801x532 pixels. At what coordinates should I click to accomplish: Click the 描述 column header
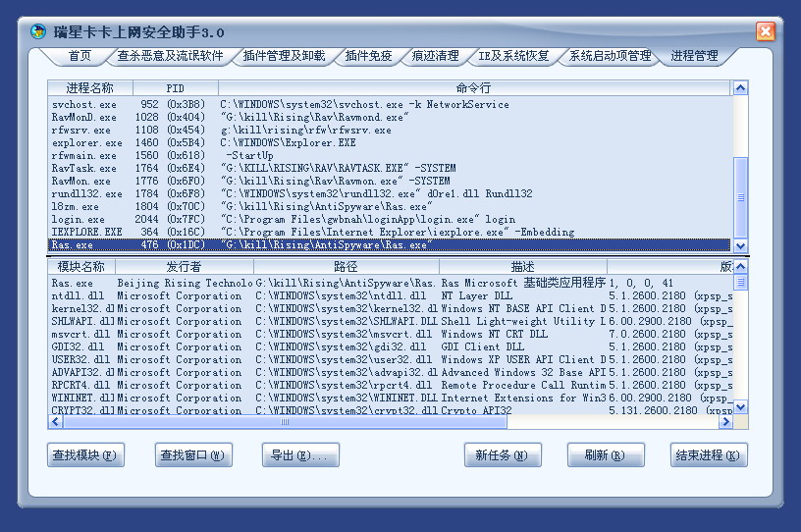[523, 266]
